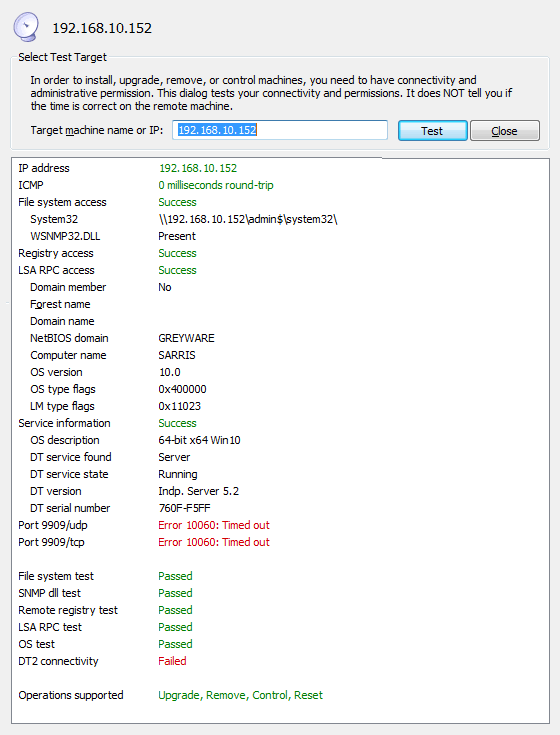
Task: Click the clock icon beside 192.168.10.152 title
Action: click(26, 27)
